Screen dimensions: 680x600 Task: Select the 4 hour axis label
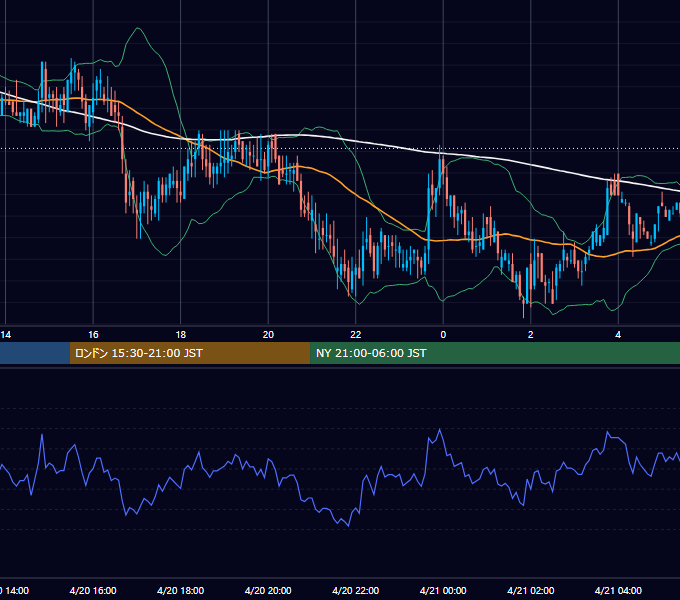[x=618, y=335]
